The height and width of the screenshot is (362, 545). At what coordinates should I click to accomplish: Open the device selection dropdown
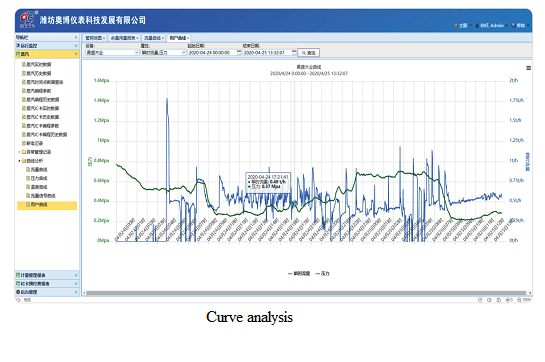coord(112,53)
